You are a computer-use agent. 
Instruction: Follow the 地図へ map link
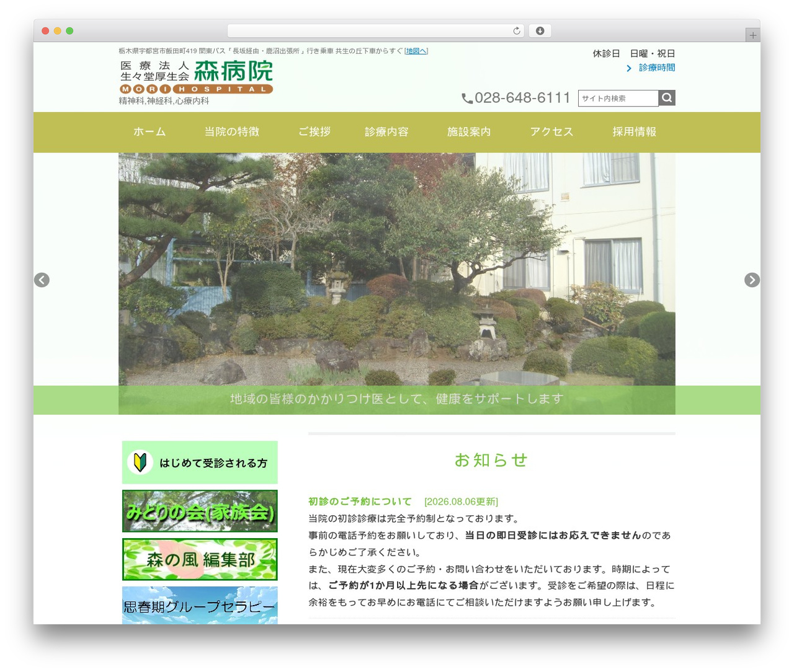pos(416,51)
